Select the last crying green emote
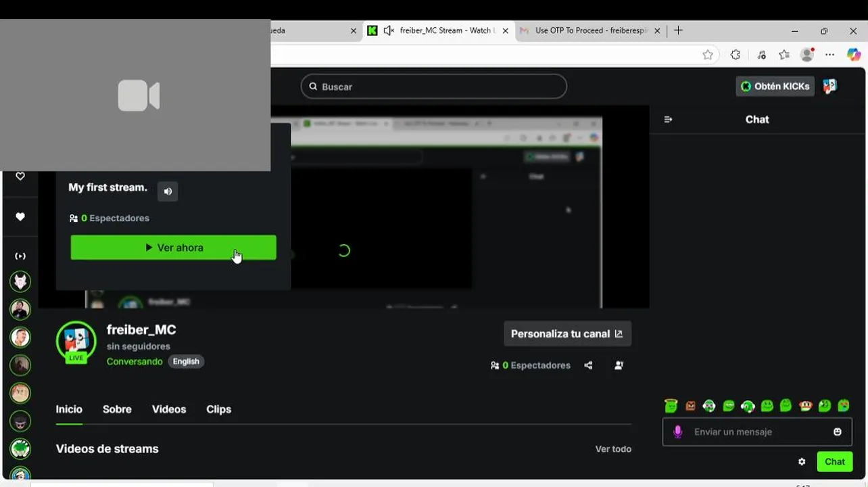 click(x=844, y=406)
